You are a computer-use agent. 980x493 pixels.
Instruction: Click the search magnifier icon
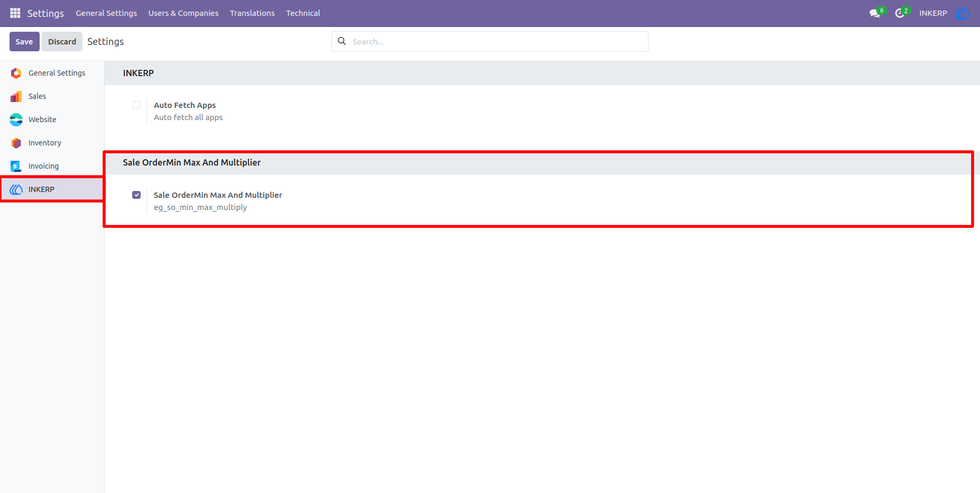[342, 41]
